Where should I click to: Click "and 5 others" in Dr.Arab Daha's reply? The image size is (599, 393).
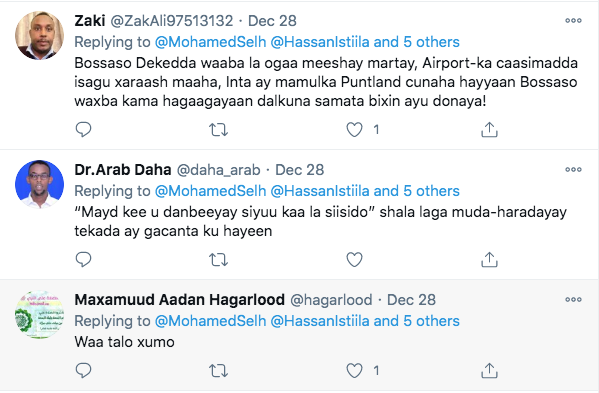point(416,191)
